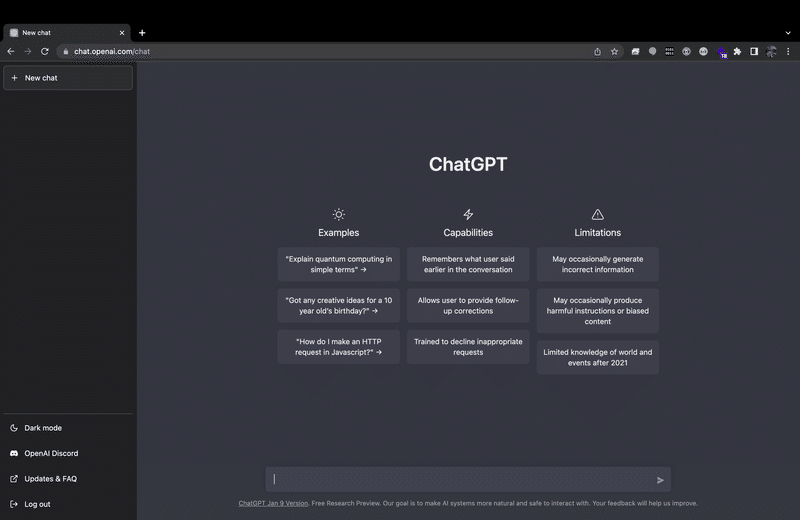The height and width of the screenshot is (520, 800).
Task: Click "Remembers what user said earlier" card
Action: click(x=468, y=264)
